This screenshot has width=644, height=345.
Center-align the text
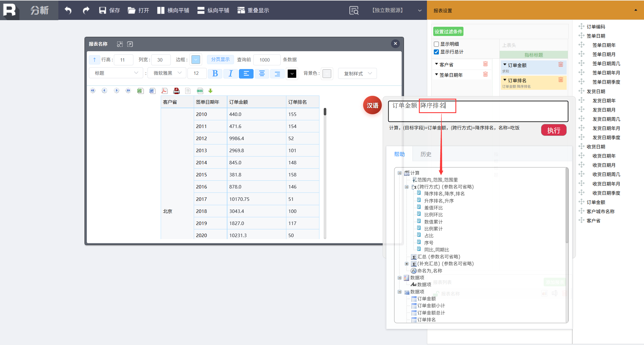coord(262,74)
